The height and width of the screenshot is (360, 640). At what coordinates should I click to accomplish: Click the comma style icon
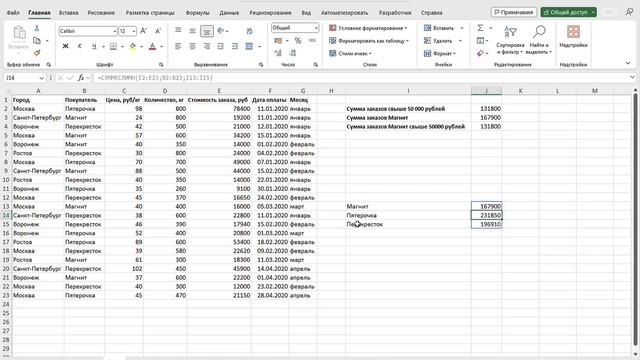312,40
